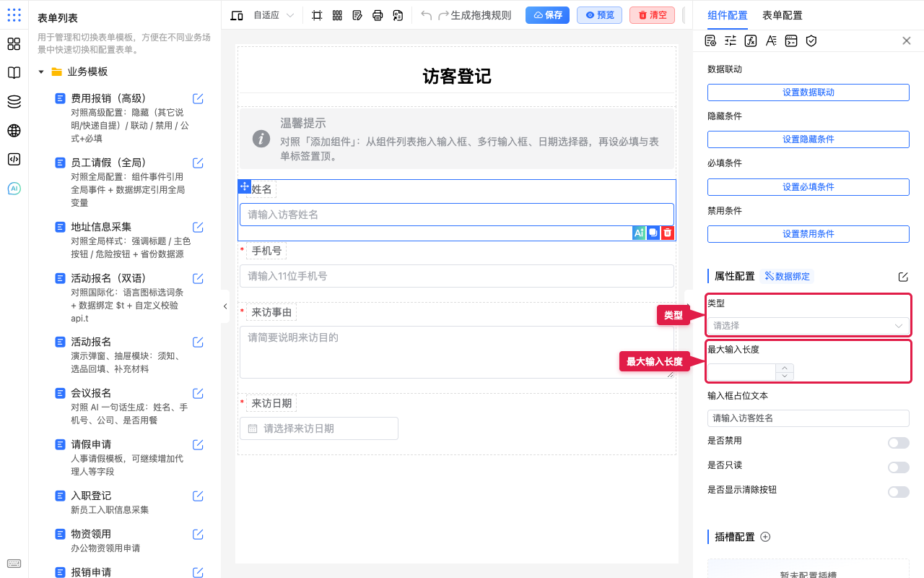The image size is (924, 578).
Task: Add a slot with the plus icon beside 插槽配置
Action: [766, 537]
